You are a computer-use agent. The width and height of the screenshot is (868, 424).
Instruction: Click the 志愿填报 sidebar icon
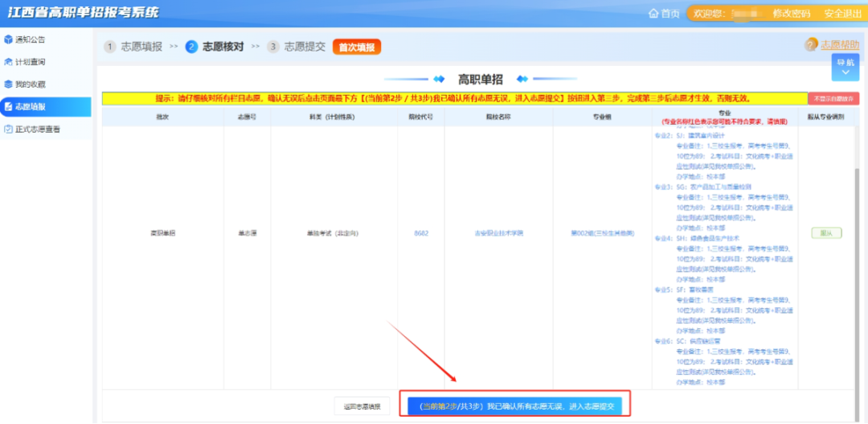coord(9,106)
